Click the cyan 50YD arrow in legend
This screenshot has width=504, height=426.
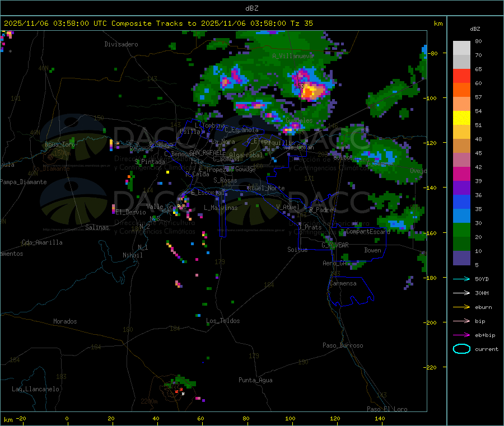[461, 279]
